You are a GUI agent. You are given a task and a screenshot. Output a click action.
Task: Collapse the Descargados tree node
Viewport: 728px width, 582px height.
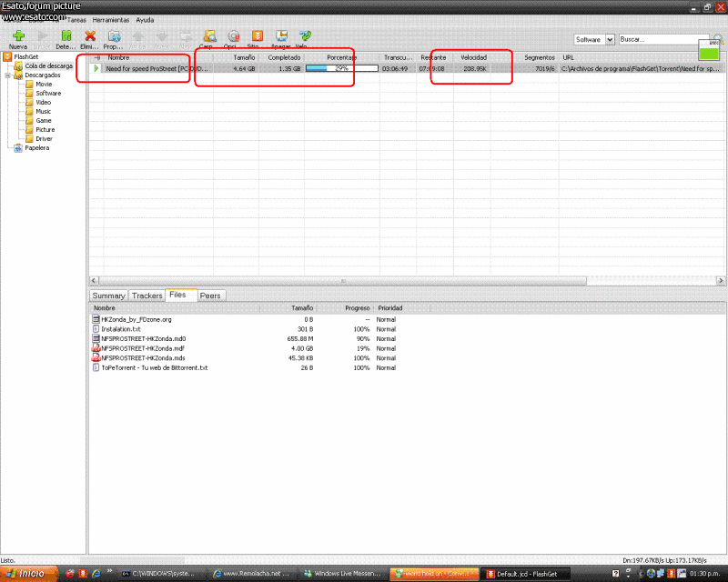7,75
